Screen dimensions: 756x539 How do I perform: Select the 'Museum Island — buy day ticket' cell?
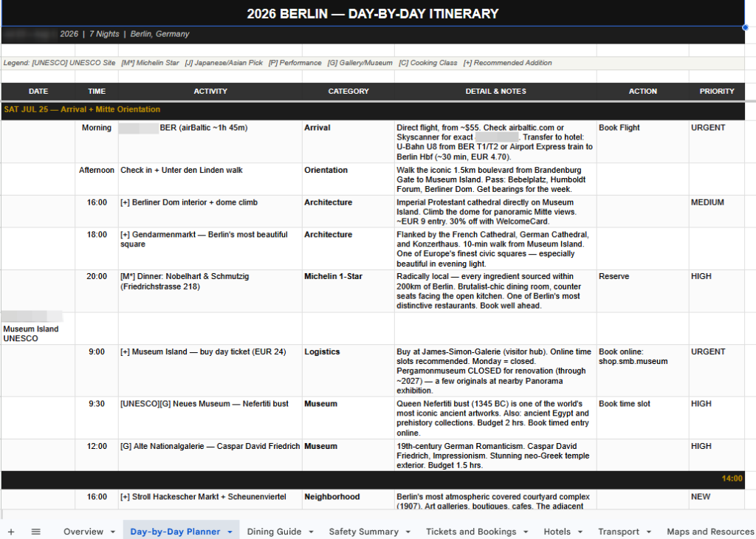pyautogui.click(x=210, y=370)
